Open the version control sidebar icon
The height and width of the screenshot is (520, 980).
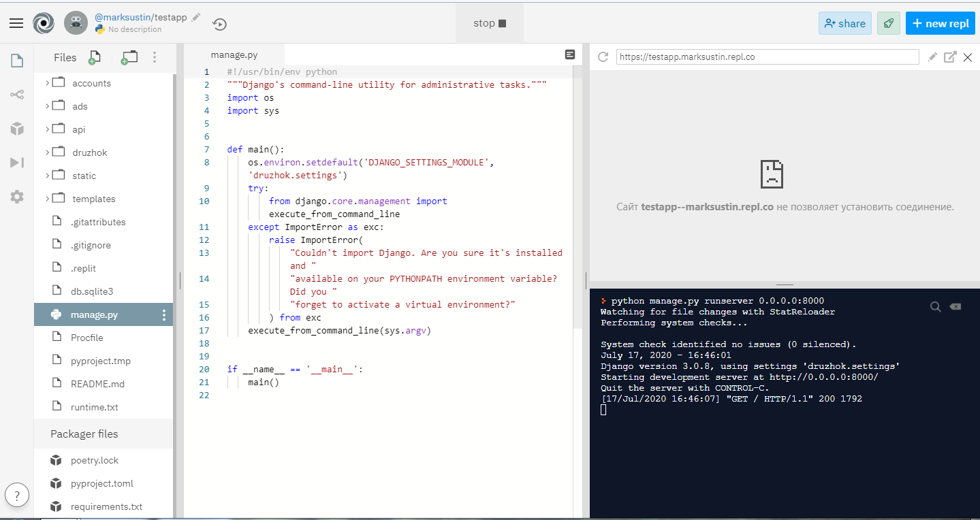point(17,95)
